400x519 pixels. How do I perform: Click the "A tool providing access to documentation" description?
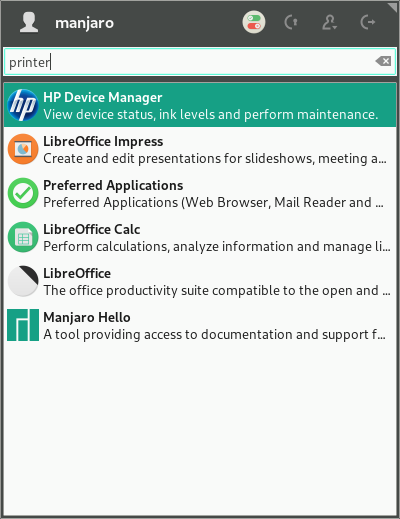coord(214,335)
